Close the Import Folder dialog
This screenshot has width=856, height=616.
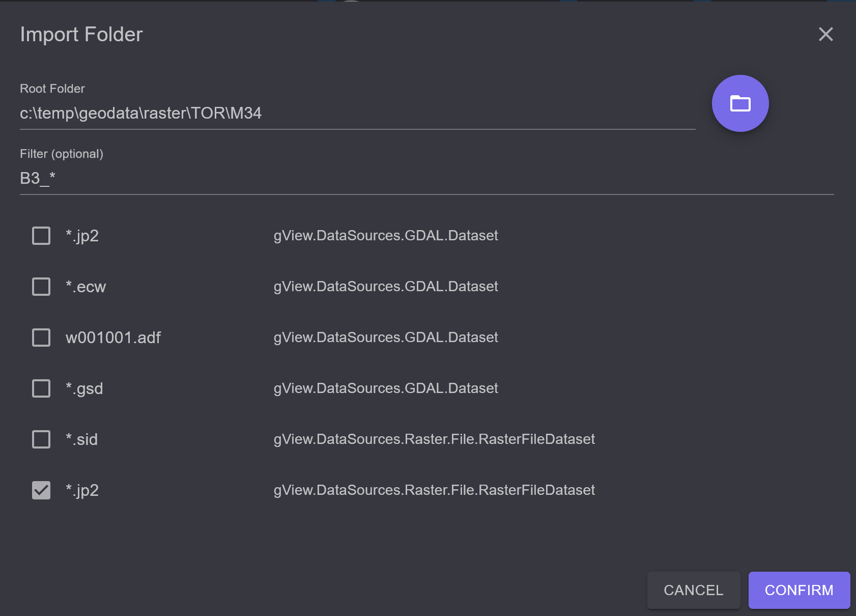825,34
